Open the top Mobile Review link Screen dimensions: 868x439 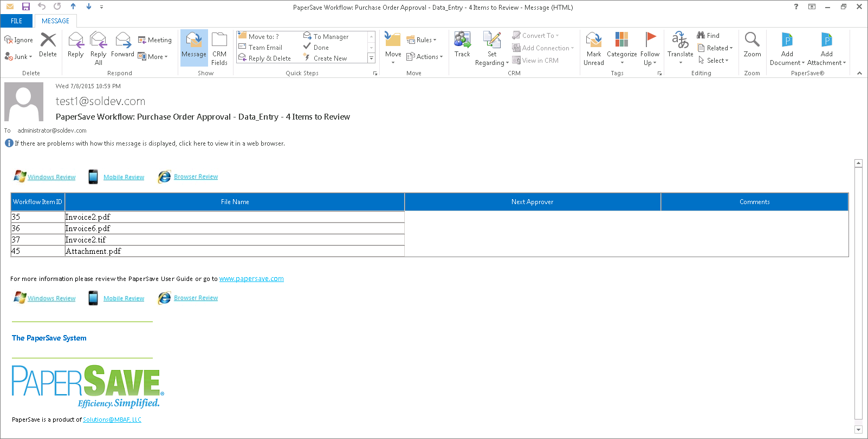coord(124,177)
